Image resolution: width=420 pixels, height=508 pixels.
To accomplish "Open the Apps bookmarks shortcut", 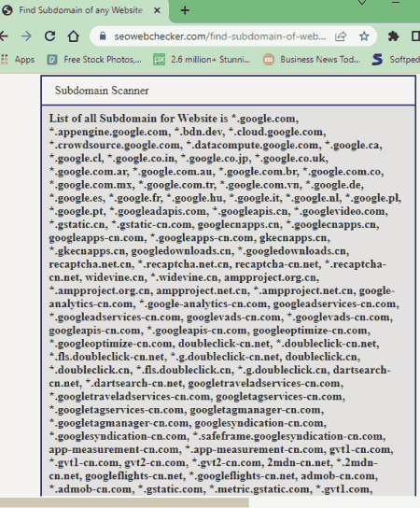I will click(18, 60).
